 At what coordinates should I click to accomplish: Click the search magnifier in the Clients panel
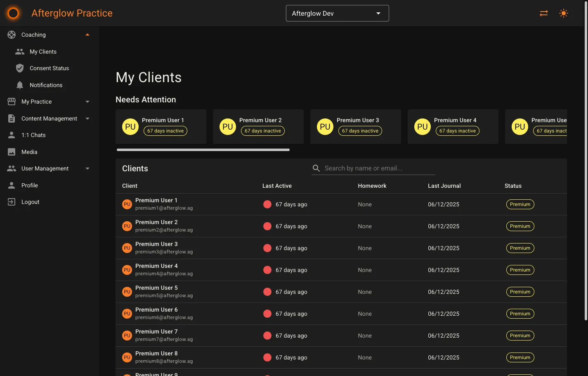tap(316, 168)
